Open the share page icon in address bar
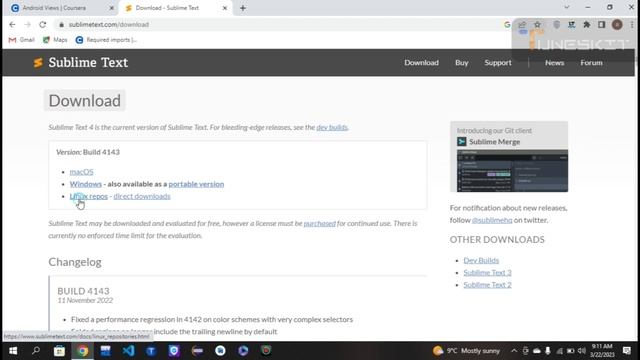 pos(522,24)
